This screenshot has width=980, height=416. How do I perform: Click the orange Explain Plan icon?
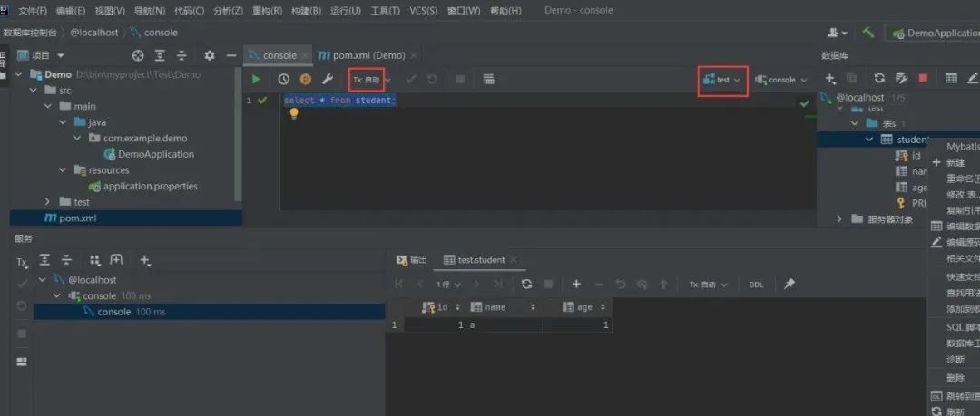pyautogui.click(x=305, y=80)
